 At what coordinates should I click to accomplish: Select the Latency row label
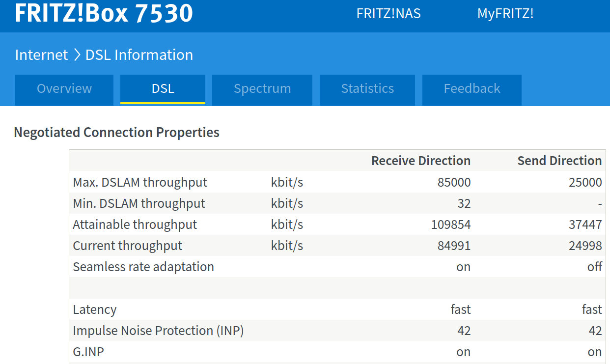(95, 309)
